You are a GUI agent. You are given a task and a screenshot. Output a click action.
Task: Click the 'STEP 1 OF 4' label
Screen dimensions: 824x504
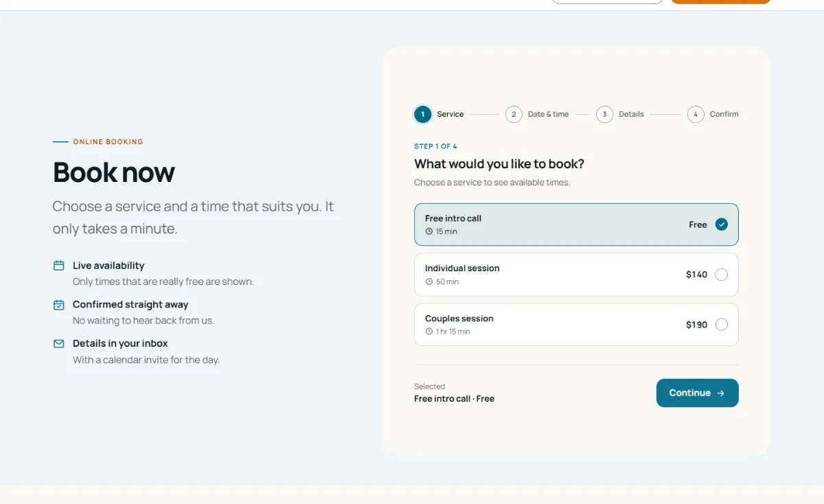coord(435,146)
